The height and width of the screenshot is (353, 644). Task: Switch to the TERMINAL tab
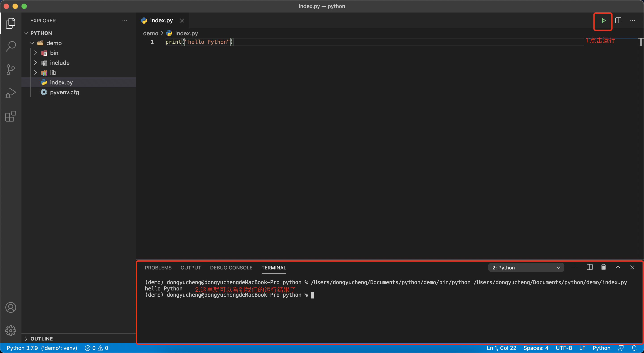[x=274, y=268]
